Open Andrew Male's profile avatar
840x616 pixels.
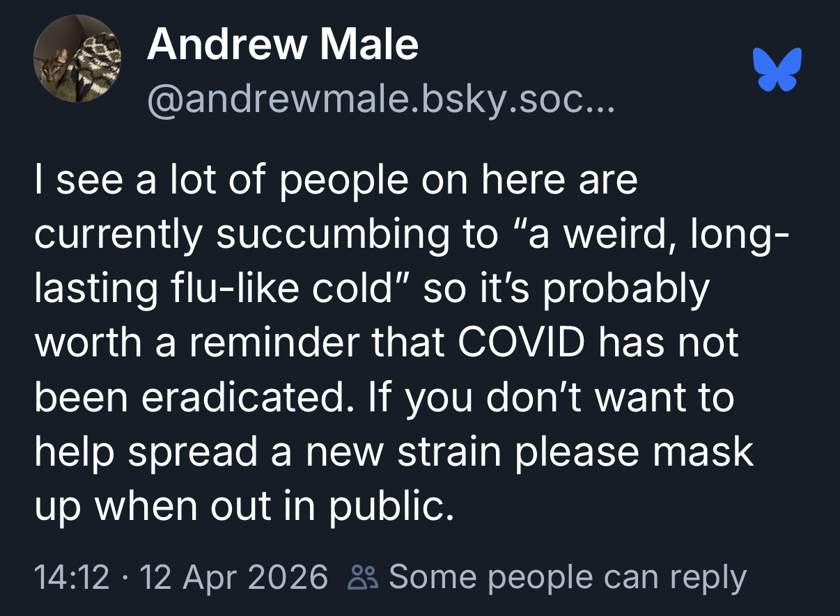tap(77, 59)
